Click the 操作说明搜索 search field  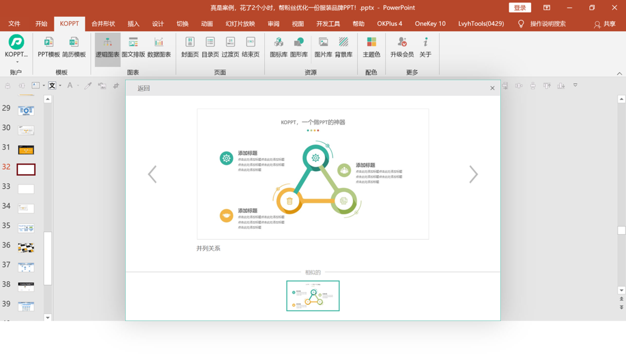tap(548, 24)
